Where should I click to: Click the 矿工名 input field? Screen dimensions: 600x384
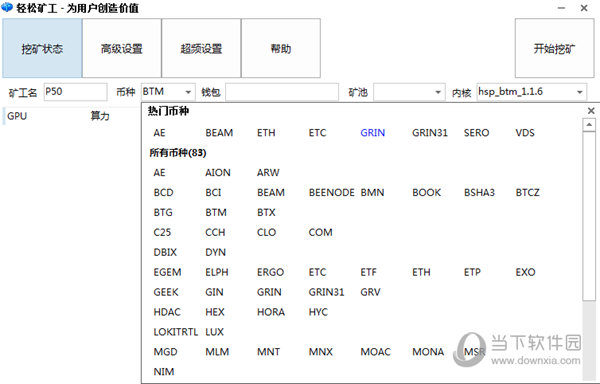(x=75, y=92)
